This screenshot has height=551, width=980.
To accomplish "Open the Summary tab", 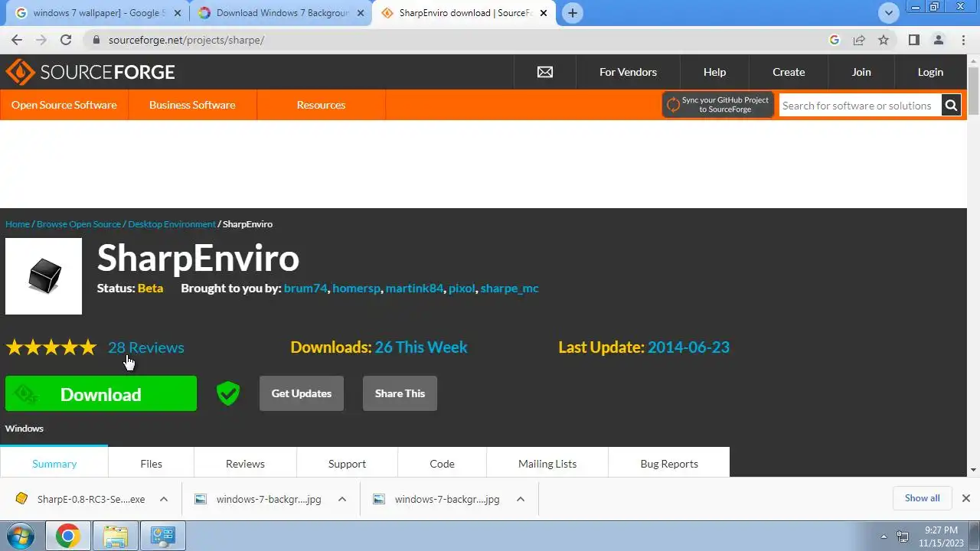I will click(x=54, y=464).
